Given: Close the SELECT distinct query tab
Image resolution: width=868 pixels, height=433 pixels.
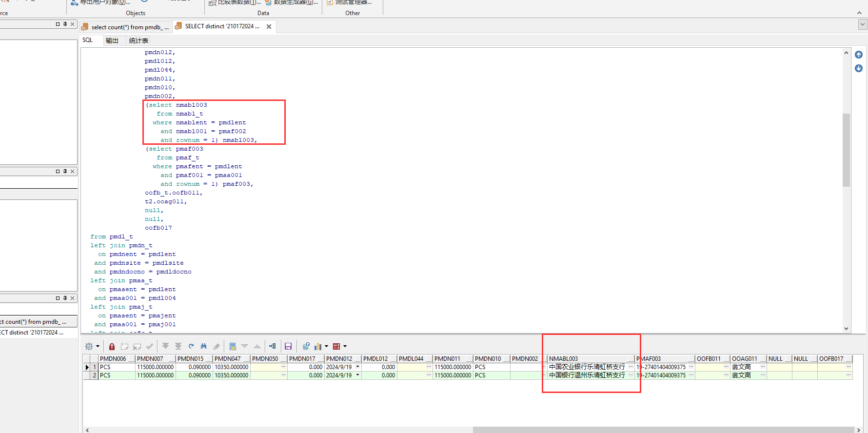Looking at the screenshot, I should [269, 27].
